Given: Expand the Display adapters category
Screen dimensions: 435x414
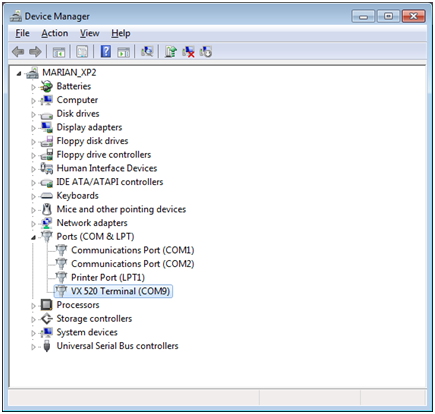Looking at the screenshot, I should click(33, 128).
